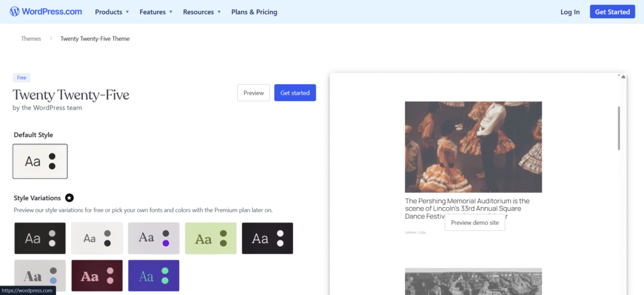The width and height of the screenshot is (644, 295).
Task: Expand the Features dropdown menu
Action: 156,12
